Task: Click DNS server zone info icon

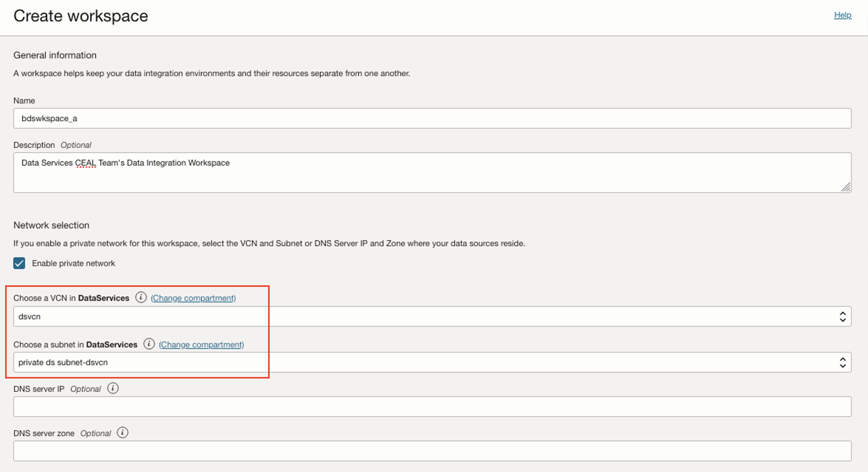Action: [x=122, y=433]
